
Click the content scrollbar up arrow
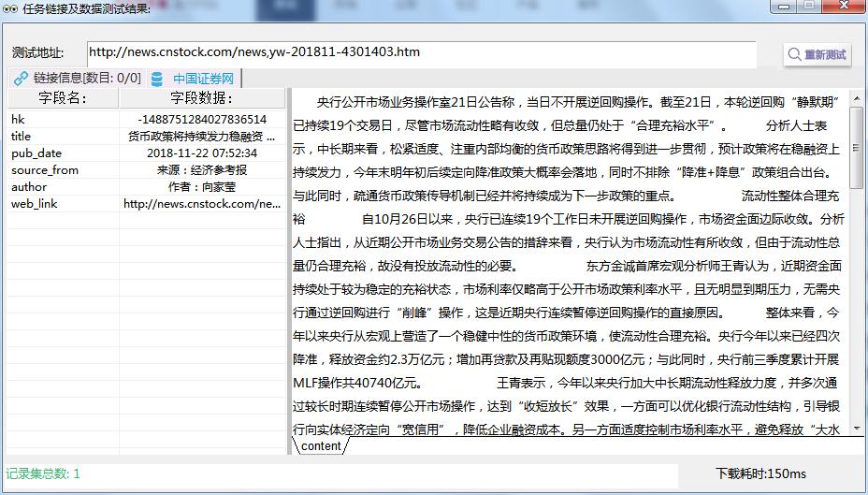pyautogui.click(x=857, y=99)
